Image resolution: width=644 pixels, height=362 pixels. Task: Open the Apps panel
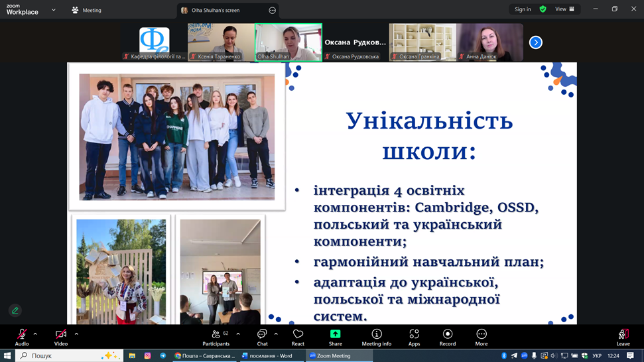point(414,337)
